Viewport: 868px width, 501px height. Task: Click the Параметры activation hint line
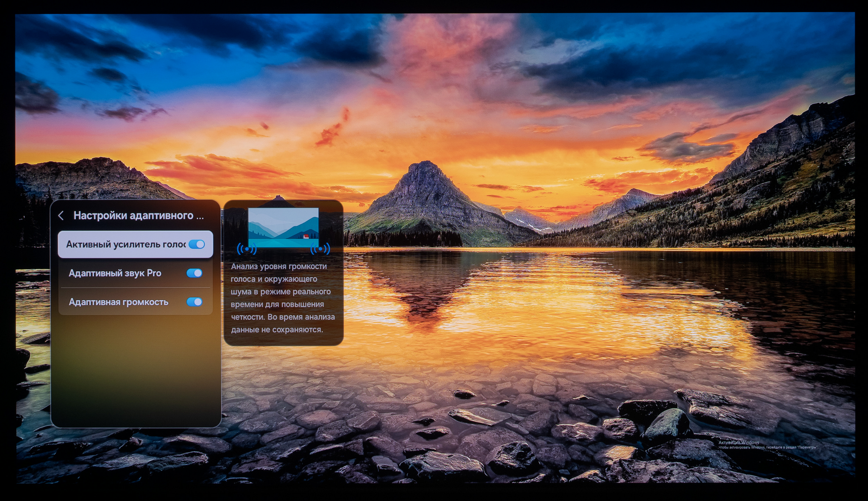pyautogui.click(x=768, y=448)
